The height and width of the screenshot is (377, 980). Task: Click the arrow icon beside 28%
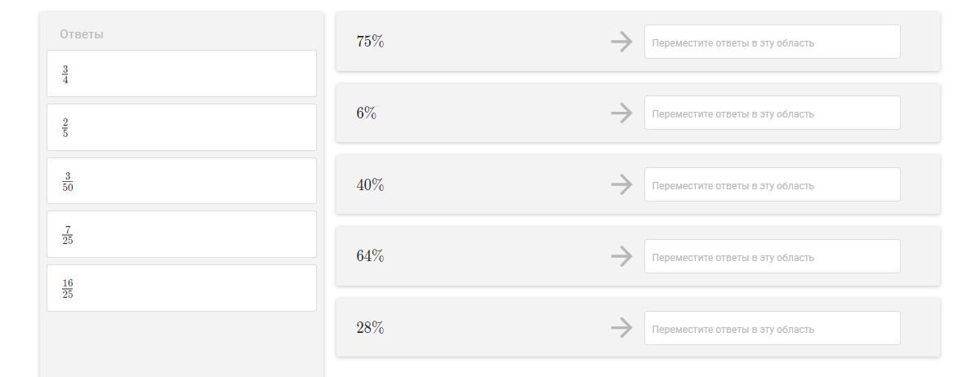click(x=621, y=328)
